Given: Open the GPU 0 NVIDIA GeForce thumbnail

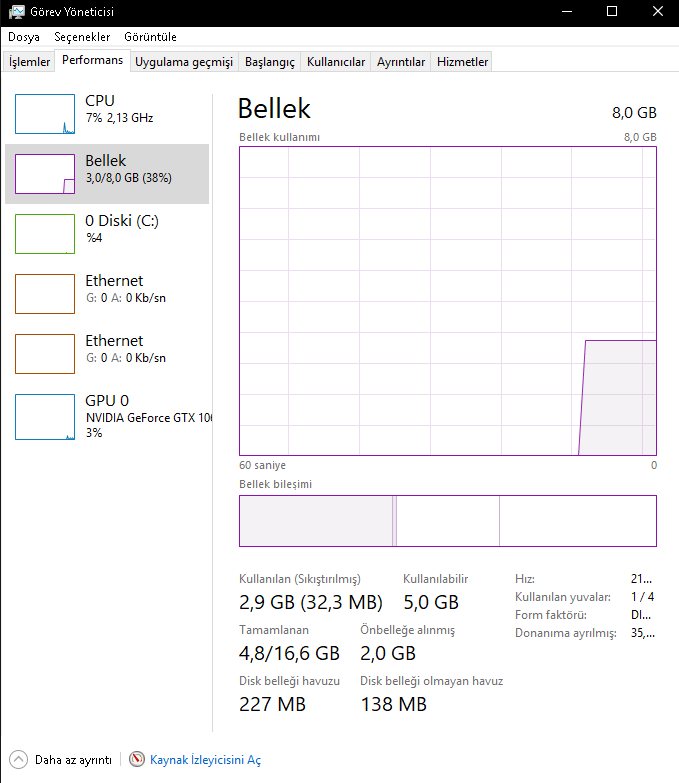Looking at the screenshot, I should click(x=45, y=417).
